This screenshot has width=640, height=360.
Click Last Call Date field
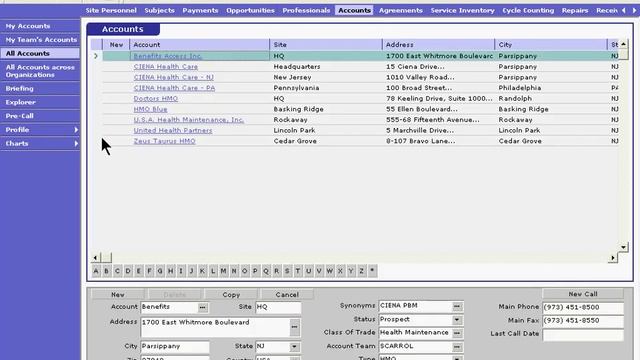[583, 334]
